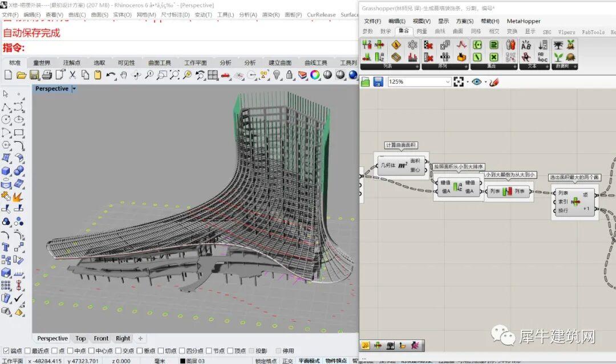The height and width of the screenshot is (364, 616).
Task: Open dropdown arrow next to zoom extents icon
Action: (x=468, y=82)
